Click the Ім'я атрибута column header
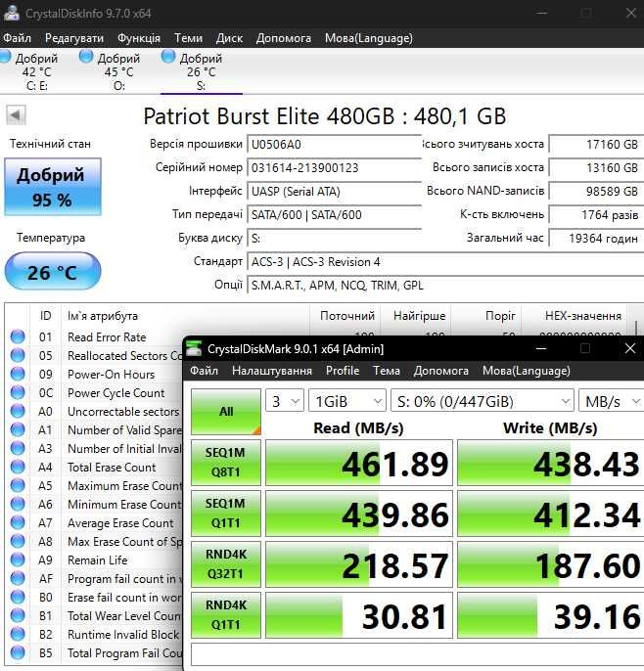Viewport: 644px width, 671px height. [x=185, y=316]
